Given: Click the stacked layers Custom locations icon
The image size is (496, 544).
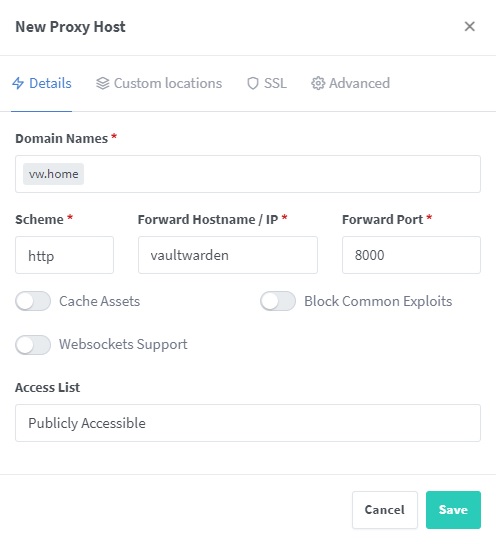Looking at the screenshot, I should [x=103, y=83].
